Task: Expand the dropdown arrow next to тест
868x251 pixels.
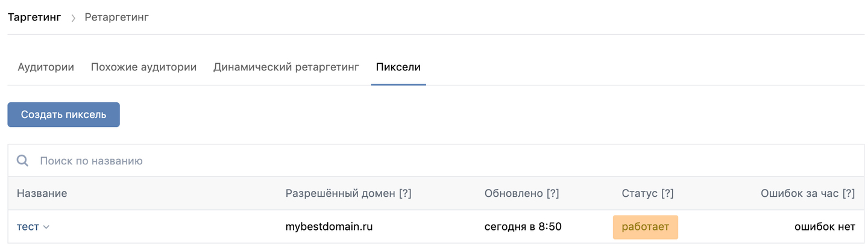Action: [x=46, y=228]
